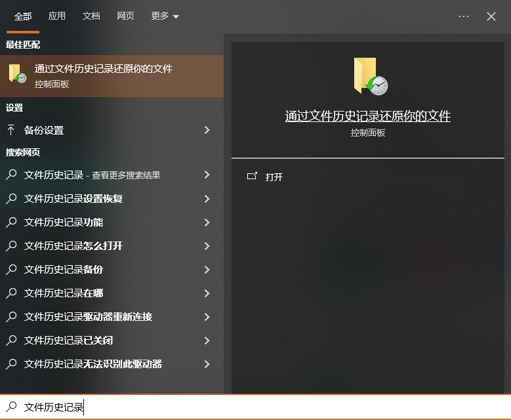Select suggestion 文件历史记录设置恢复
The height and width of the screenshot is (420, 511).
[112, 199]
